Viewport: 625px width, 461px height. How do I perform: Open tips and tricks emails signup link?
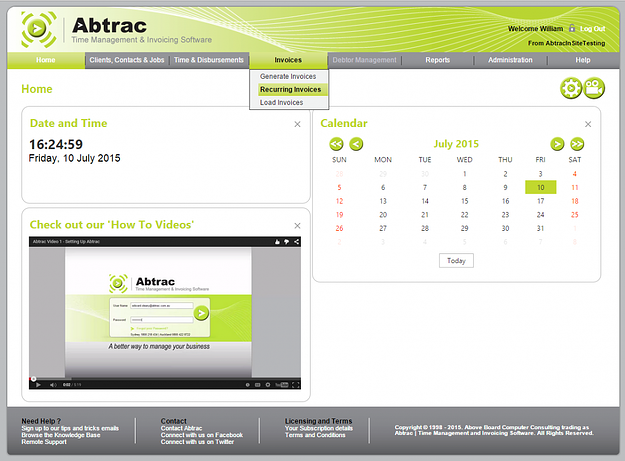point(70,428)
